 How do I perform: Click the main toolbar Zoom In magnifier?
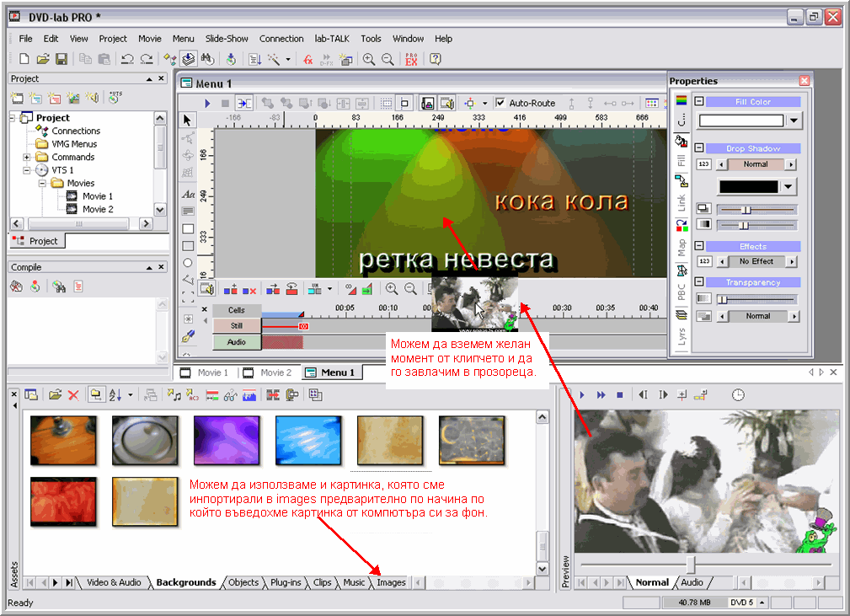pos(369,59)
